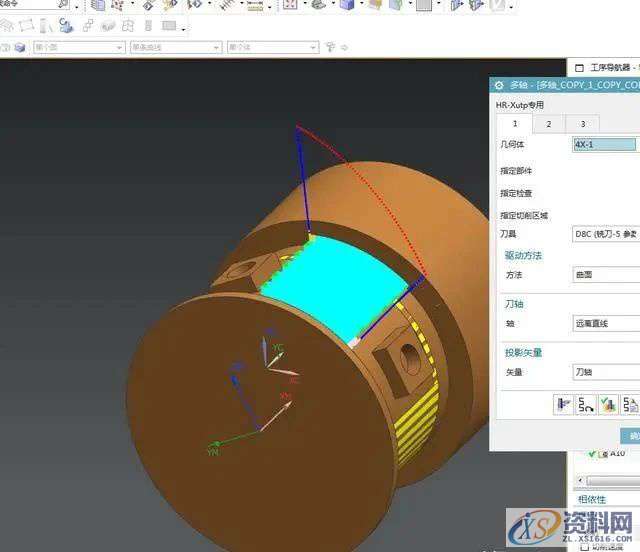Image resolution: width=640 pixels, height=552 pixels.
Task: Click the Generate toolpath icon in dialog
Action: coord(564,404)
